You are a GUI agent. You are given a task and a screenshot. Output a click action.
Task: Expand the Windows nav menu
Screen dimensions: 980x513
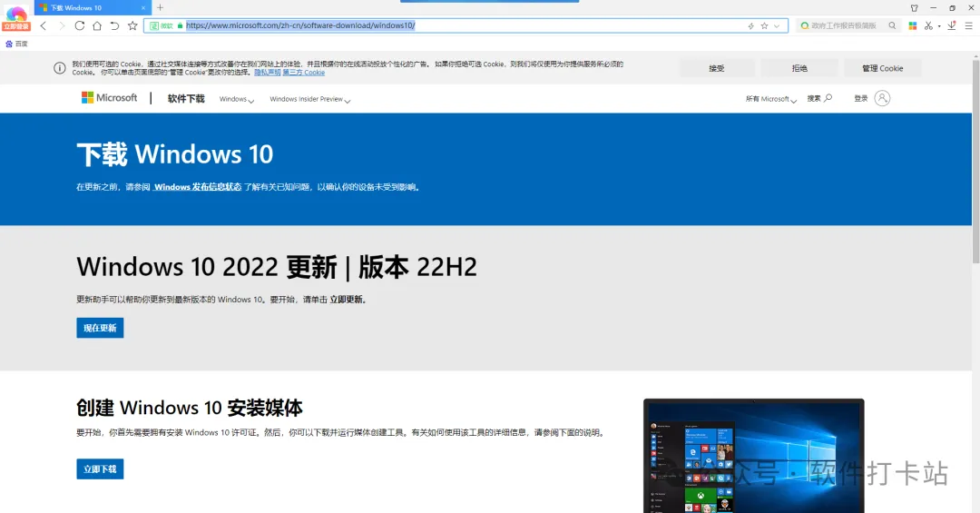[x=236, y=100]
